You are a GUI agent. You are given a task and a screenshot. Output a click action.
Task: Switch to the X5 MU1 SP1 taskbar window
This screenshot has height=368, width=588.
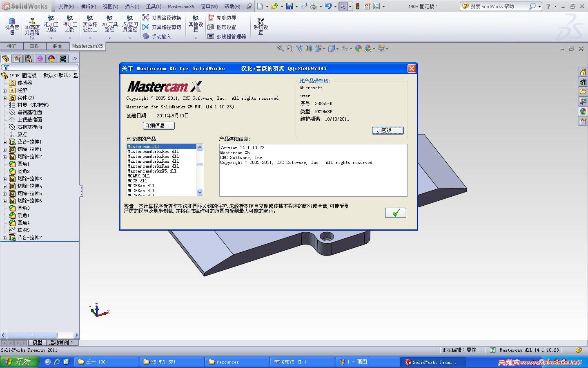tap(171, 362)
